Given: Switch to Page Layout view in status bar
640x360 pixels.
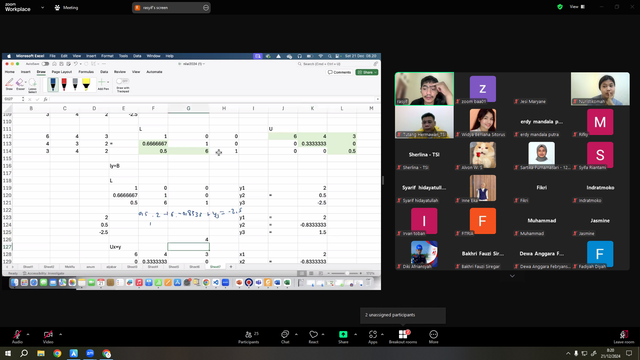Looking at the screenshot, I should [311, 273].
